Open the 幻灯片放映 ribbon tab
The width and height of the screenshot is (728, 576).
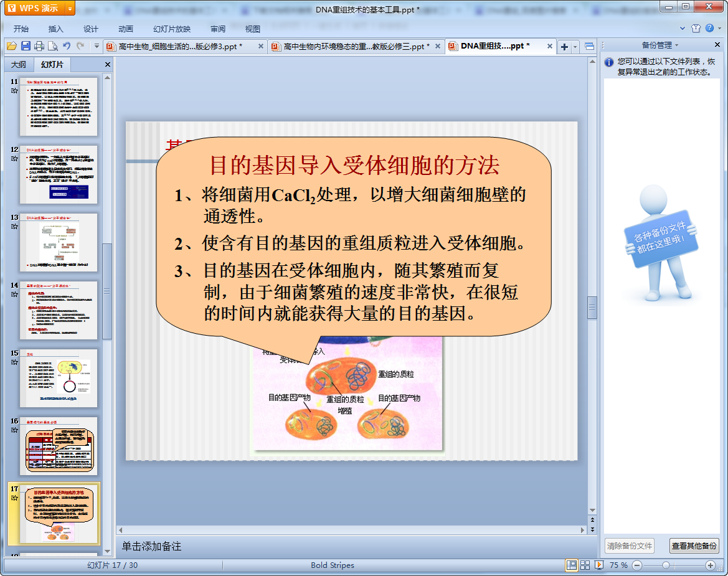coord(172,29)
